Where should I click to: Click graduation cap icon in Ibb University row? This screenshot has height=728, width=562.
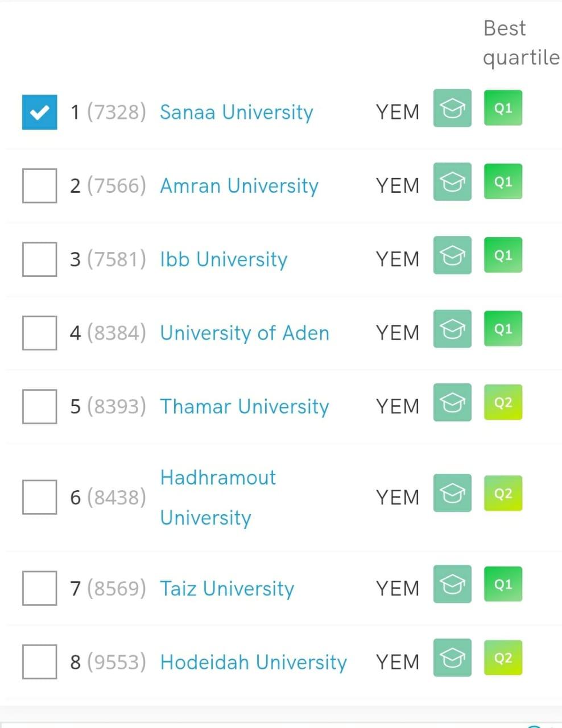[x=452, y=255]
